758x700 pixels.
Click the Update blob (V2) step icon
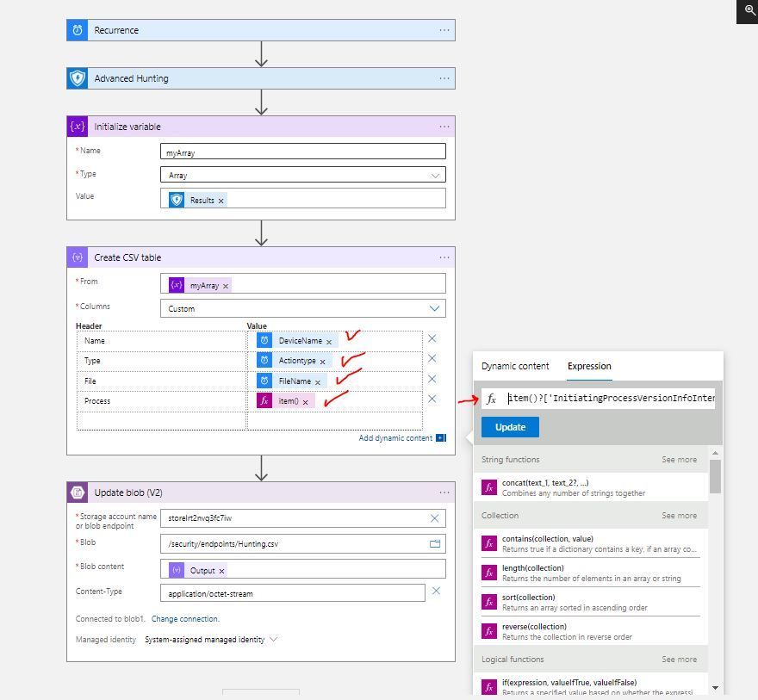78,492
